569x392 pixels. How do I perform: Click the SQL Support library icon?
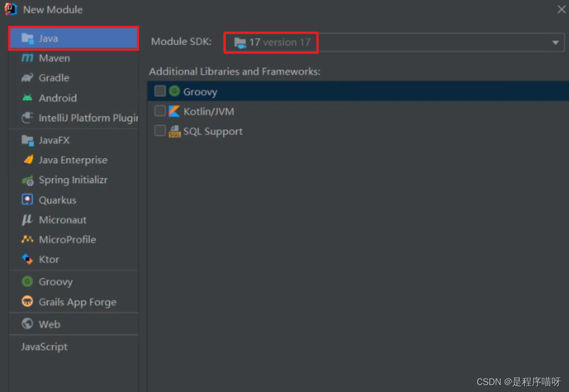[175, 131]
